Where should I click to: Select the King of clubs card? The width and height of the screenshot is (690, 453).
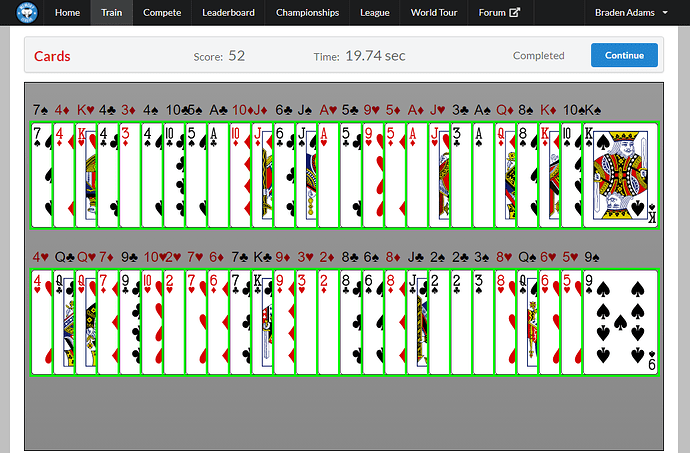(262, 322)
